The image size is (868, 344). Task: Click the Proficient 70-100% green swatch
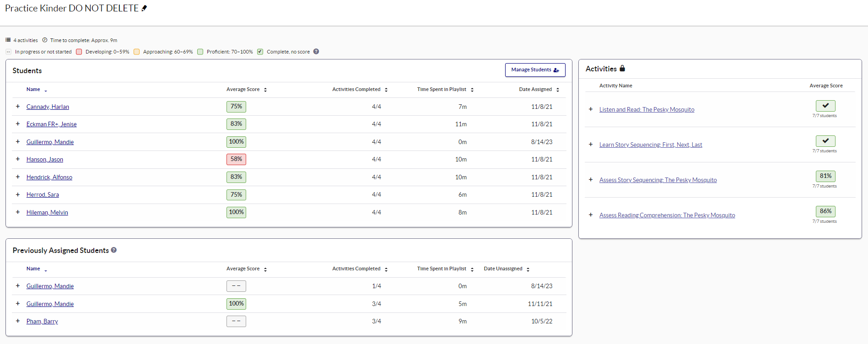200,52
